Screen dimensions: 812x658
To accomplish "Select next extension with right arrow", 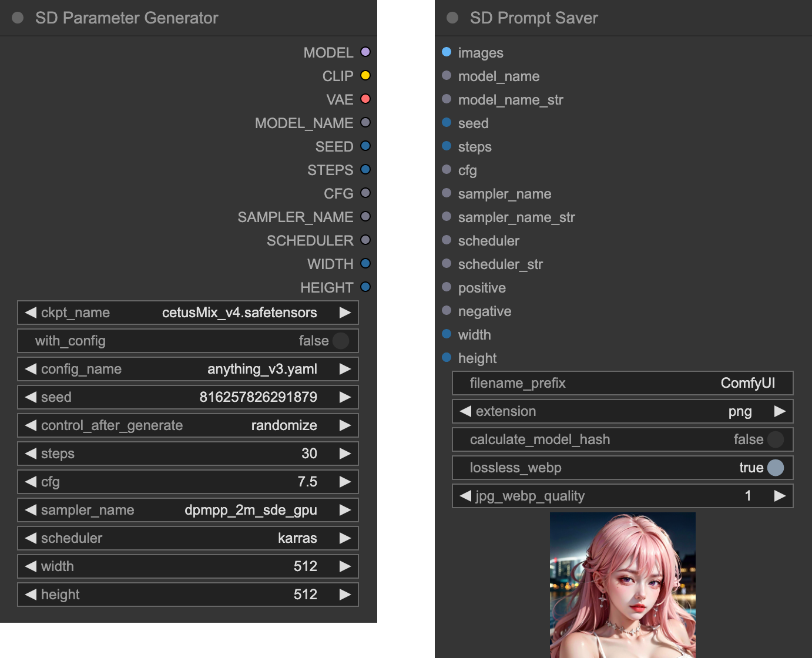I will tap(780, 411).
